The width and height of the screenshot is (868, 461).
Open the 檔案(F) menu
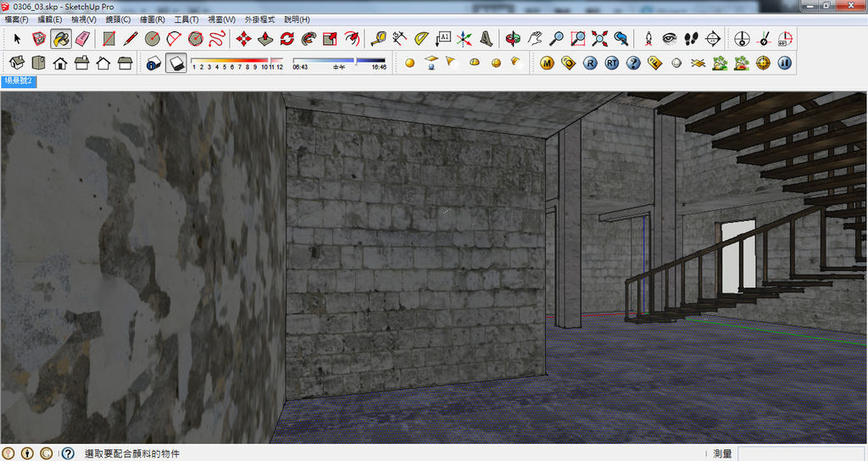[x=17, y=19]
